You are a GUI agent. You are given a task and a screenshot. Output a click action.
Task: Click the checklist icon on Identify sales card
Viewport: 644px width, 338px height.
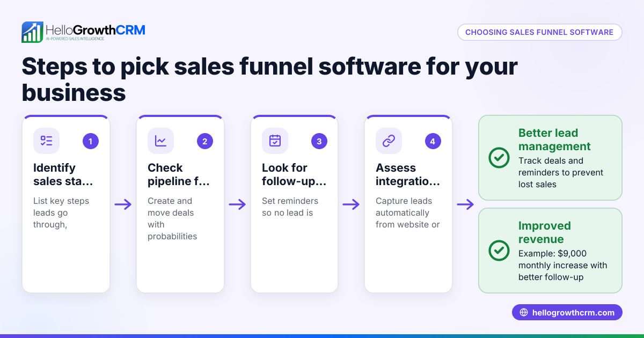pyautogui.click(x=46, y=141)
